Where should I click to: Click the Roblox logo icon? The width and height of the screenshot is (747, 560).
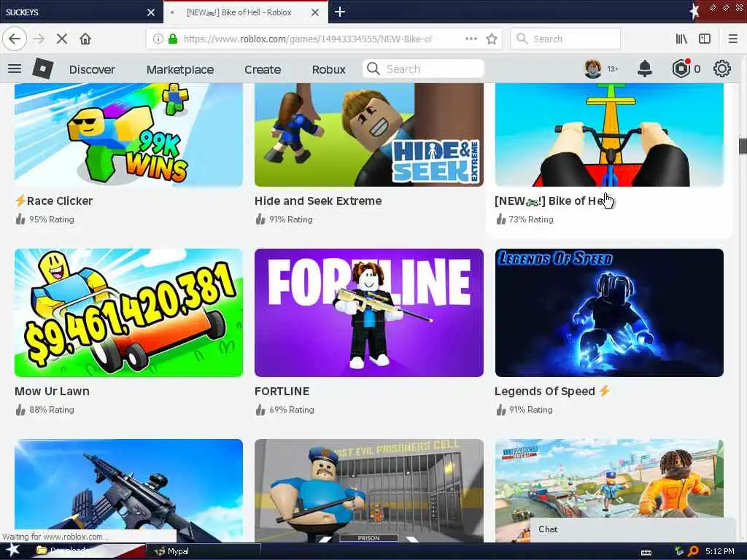coord(43,69)
